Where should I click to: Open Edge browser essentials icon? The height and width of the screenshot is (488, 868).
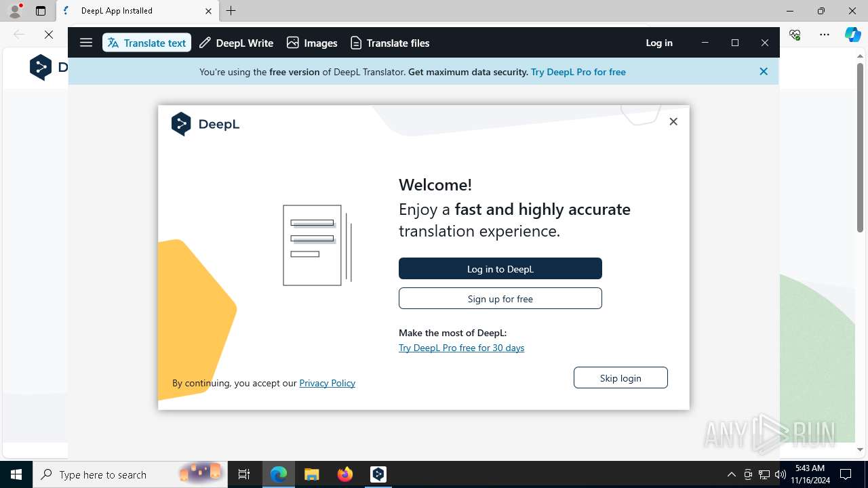click(795, 35)
